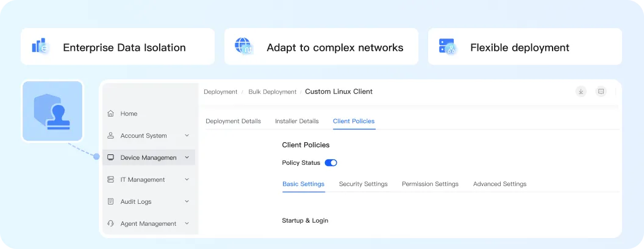Expand the Account System chevron
The image size is (644, 249).
[x=187, y=135]
